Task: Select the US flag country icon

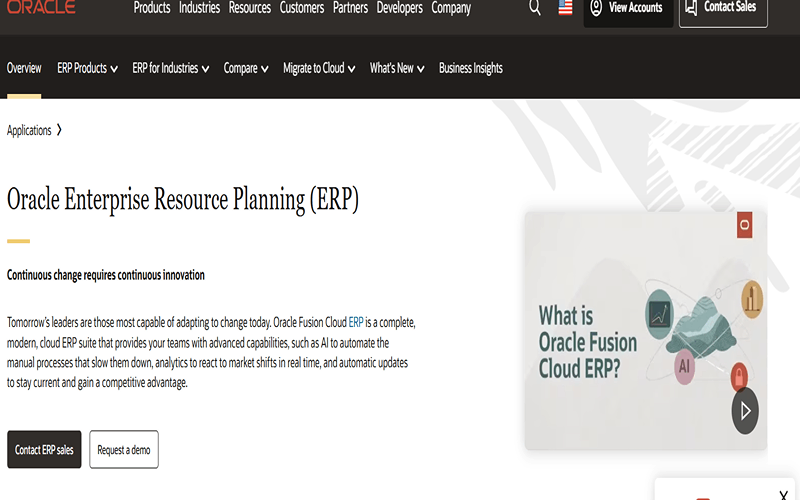Action: click(x=565, y=7)
